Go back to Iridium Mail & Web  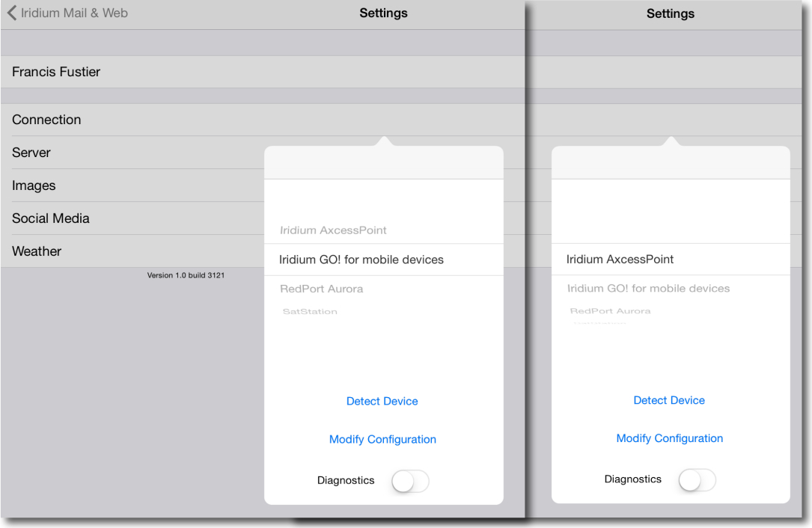67,13
